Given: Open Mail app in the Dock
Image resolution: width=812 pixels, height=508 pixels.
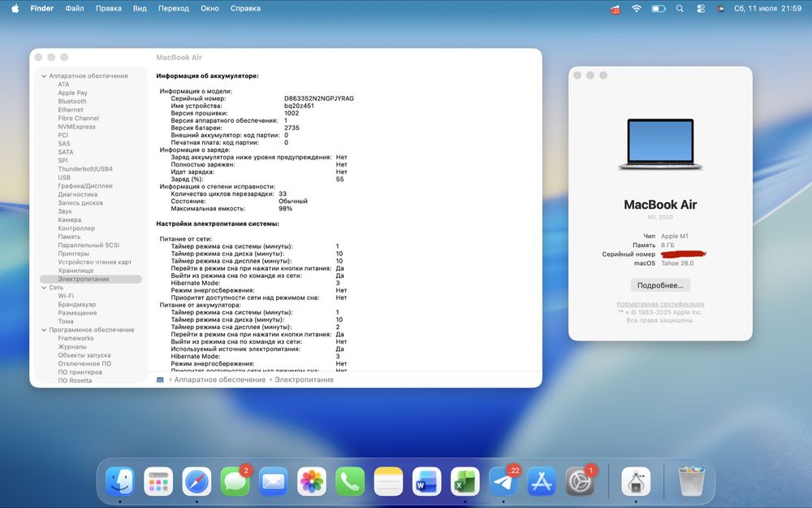Looking at the screenshot, I should [274, 481].
